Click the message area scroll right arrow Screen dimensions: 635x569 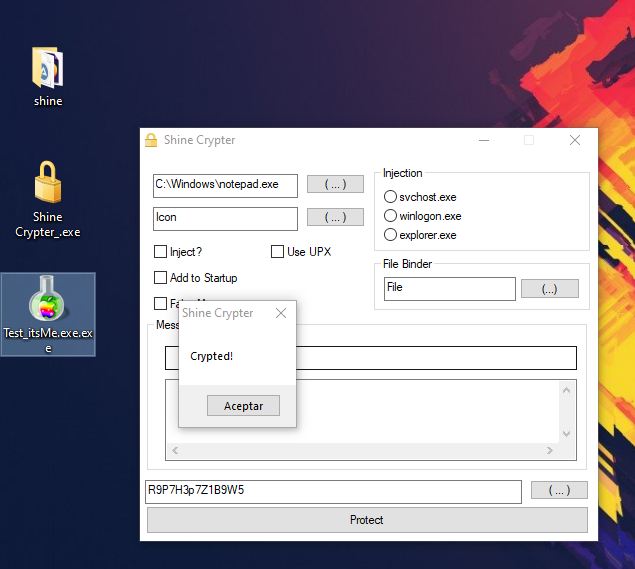[x=550, y=450]
